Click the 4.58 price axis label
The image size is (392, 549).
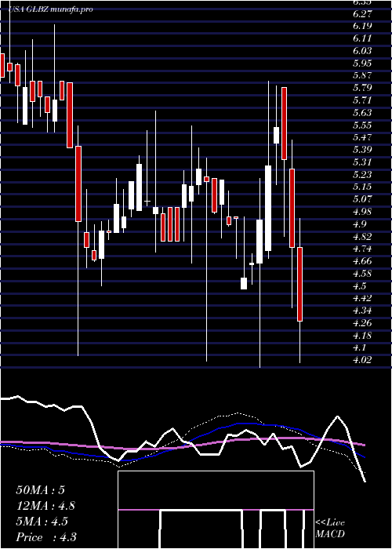click(x=362, y=274)
